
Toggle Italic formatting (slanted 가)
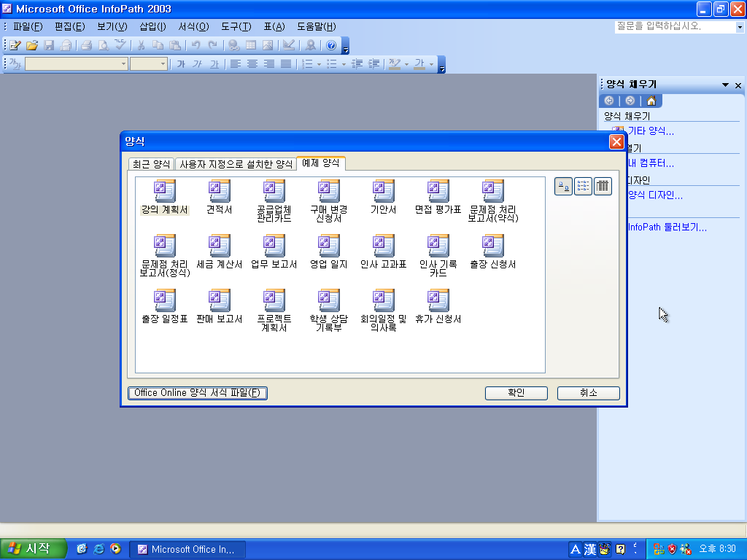click(198, 64)
